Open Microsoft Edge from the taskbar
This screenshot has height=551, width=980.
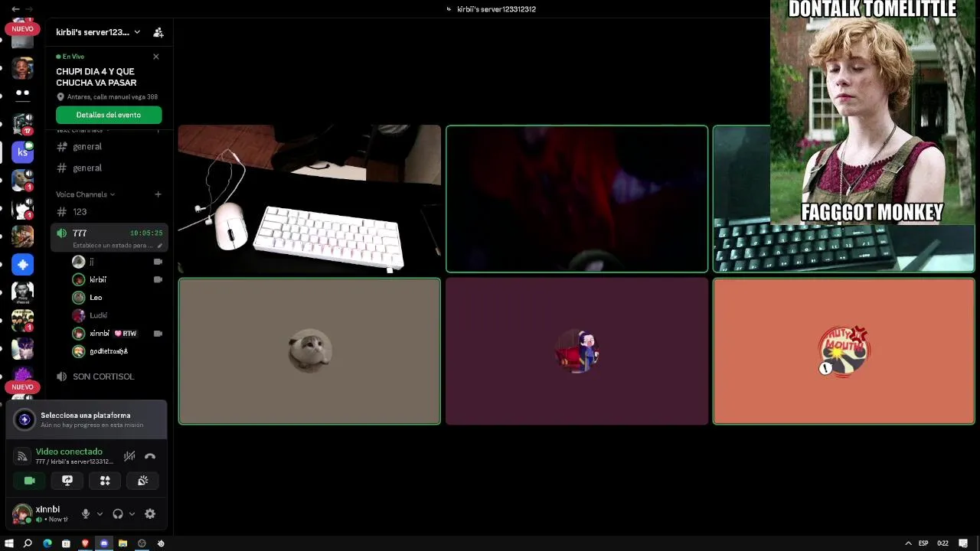pyautogui.click(x=47, y=543)
